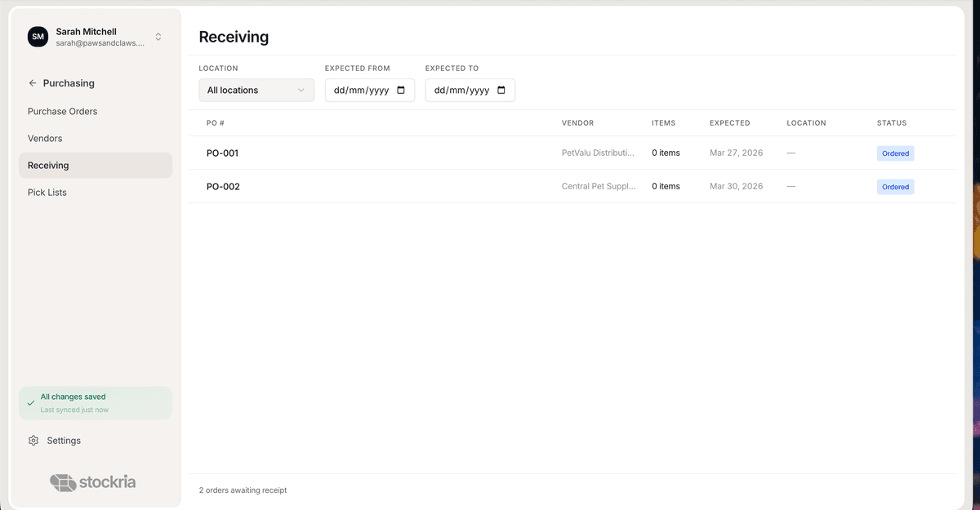Viewport: 980px width, 510px height.
Task: Click the All changes saved banner
Action: click(96, 401)
